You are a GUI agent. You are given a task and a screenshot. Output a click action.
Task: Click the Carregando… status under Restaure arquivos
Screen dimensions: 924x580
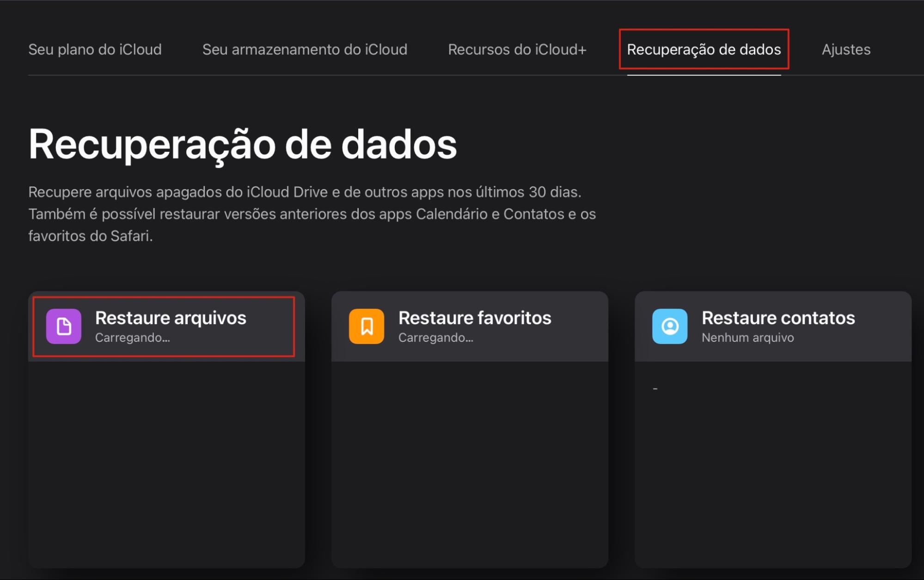point(133,338)
